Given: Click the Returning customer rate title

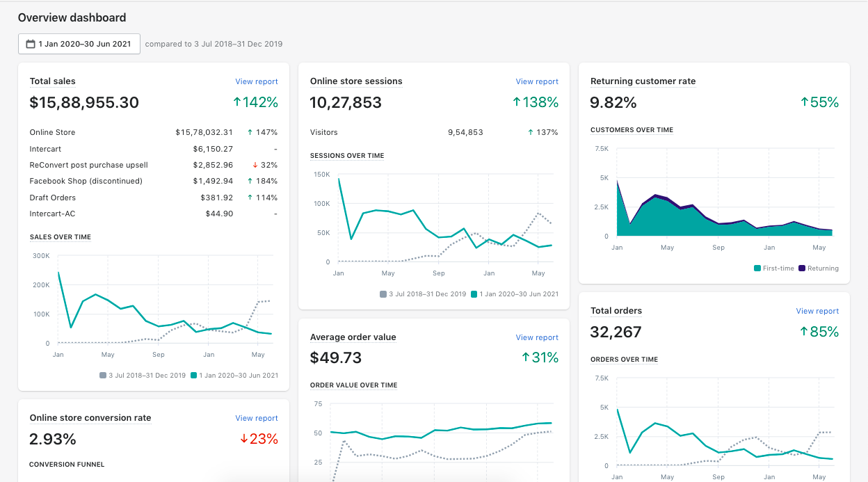Looking at the screenshot, I should [x=643, y=81].
